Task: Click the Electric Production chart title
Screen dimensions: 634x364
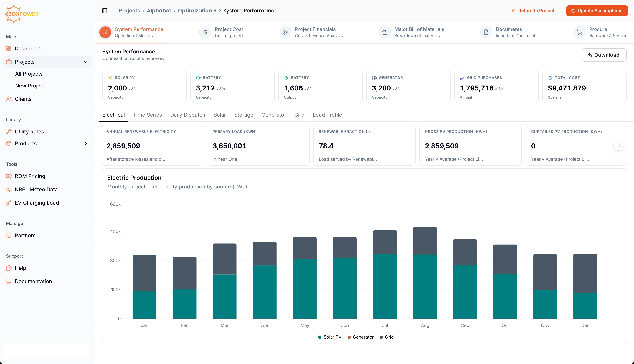Action: (x=134, y=178)
